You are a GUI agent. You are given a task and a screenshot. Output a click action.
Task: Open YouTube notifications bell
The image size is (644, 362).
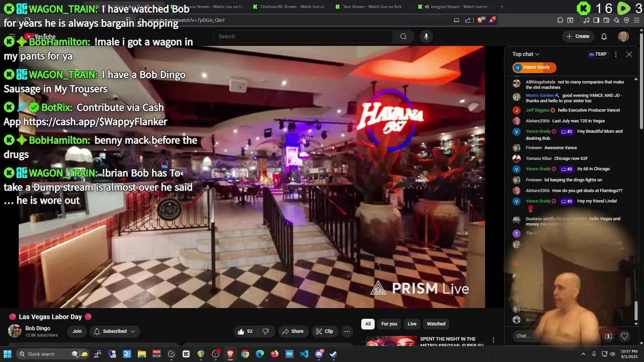click(604, 36)
